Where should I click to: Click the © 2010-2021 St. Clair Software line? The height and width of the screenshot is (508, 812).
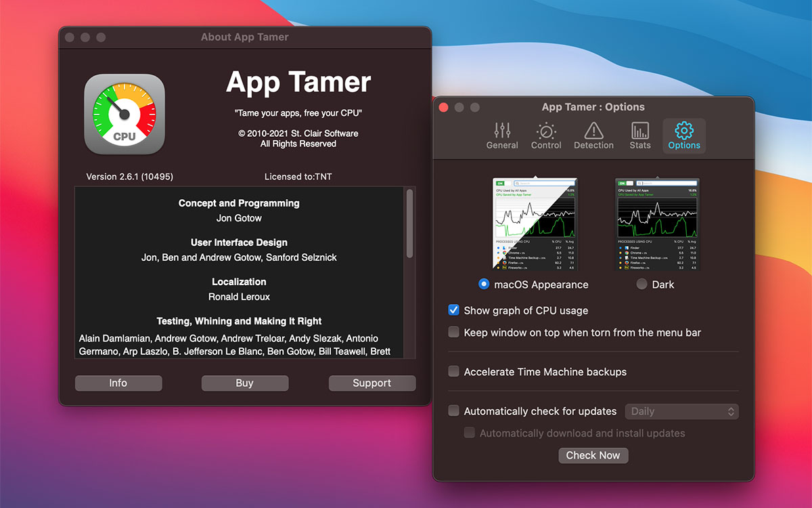[x=298, y=133]
